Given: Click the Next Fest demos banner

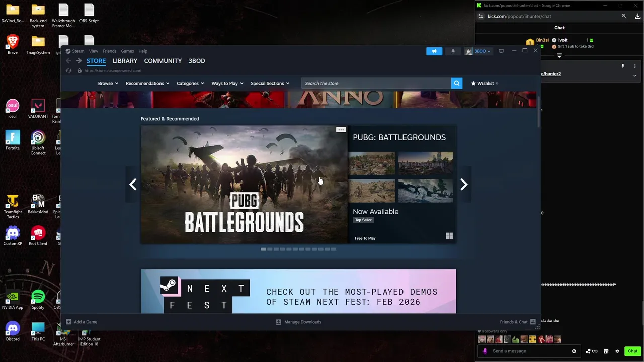Looking at the screenshot, I should tap(298, 292).
